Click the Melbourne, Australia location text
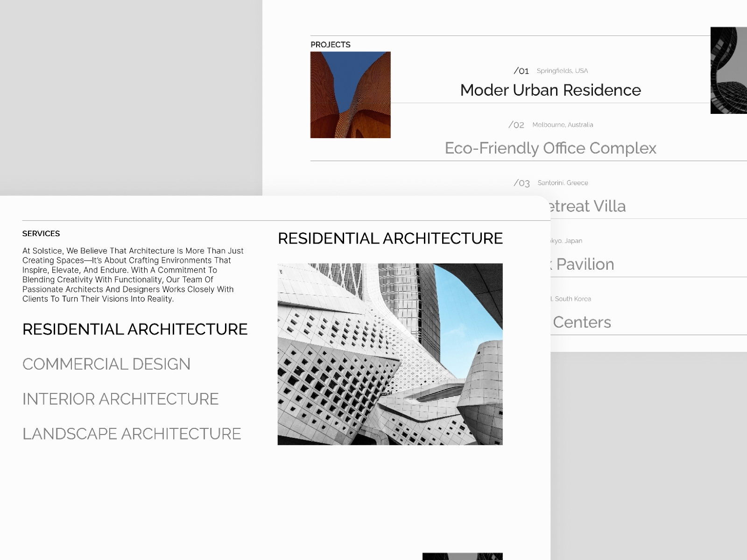 tap(563, 125)
